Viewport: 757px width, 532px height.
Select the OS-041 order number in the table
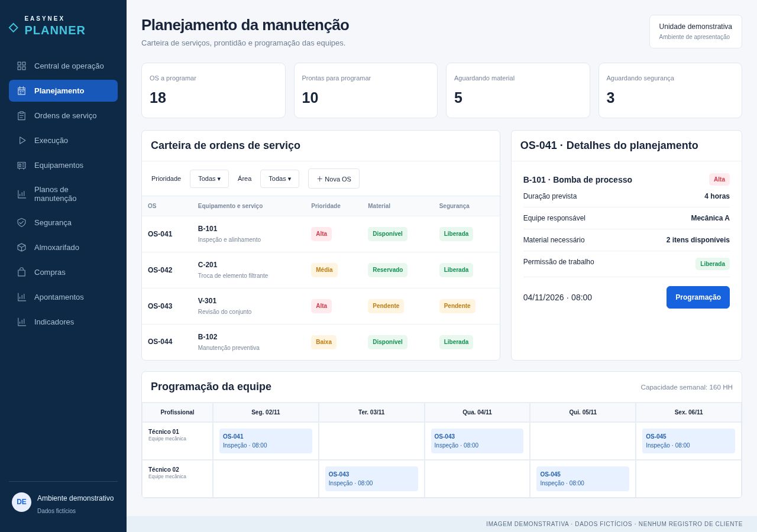point(160,234)
